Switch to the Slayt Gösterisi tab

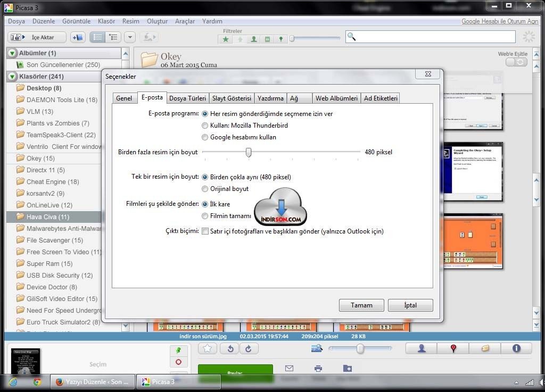click(232, 98)
